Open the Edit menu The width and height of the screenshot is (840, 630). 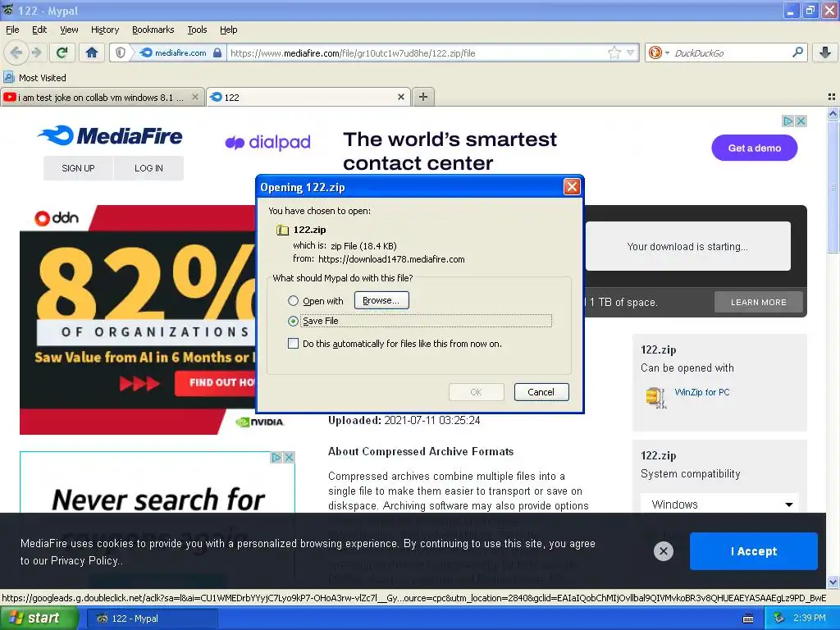tap(39, 30)
